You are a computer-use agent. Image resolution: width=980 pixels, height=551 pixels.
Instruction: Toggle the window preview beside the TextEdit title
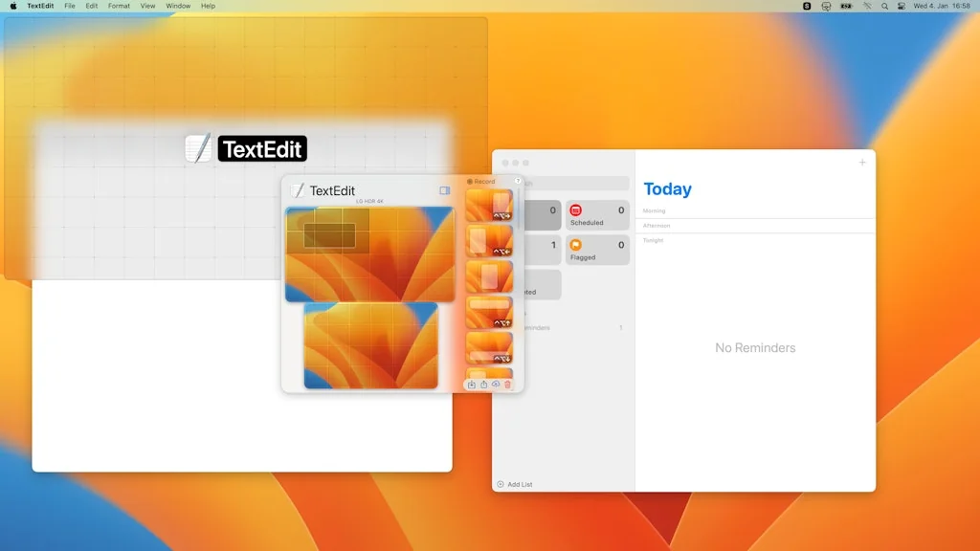445,190
